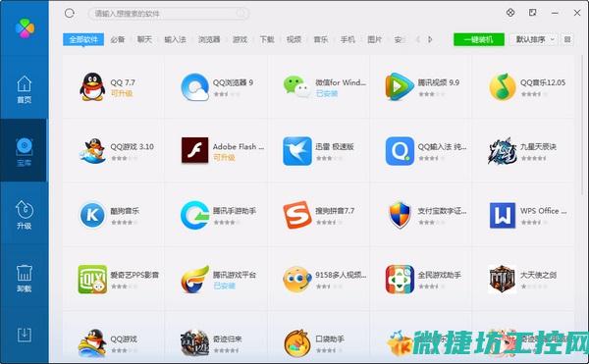589x364 pixels.
Task: Open the 首页 home sidebar icon
Action: point(24,89)
